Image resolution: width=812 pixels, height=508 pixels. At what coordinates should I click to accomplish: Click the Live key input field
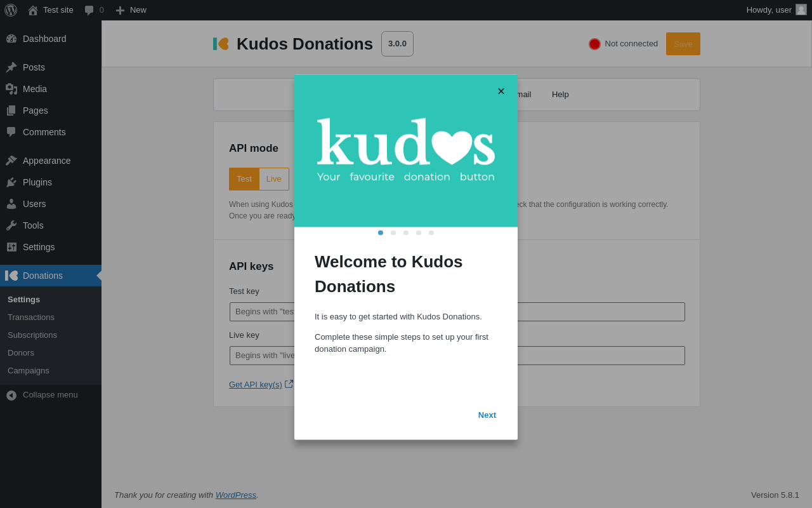457,356
